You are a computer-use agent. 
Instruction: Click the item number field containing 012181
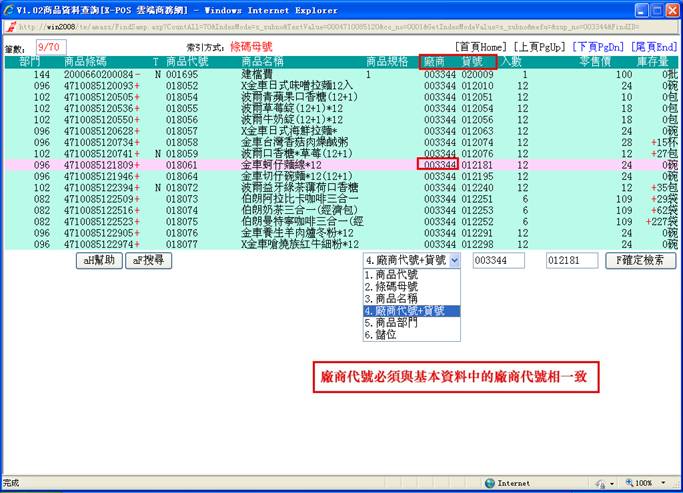click(x=571, y=260)
